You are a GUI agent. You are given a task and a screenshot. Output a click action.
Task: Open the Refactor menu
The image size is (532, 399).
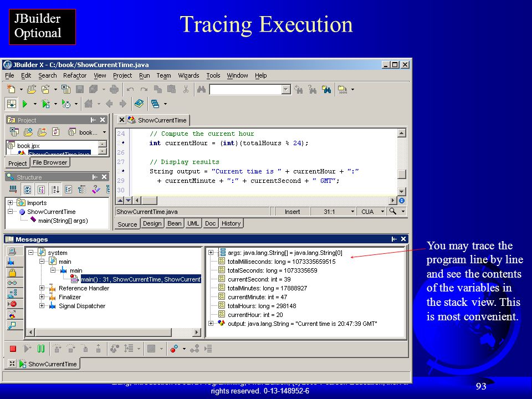75,75
